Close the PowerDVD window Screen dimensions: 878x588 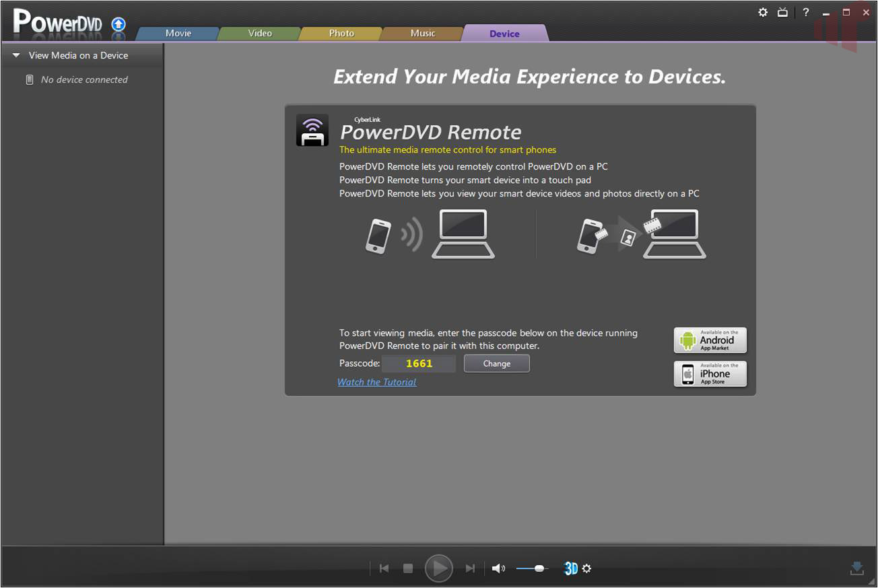click(x=866, y=12)
